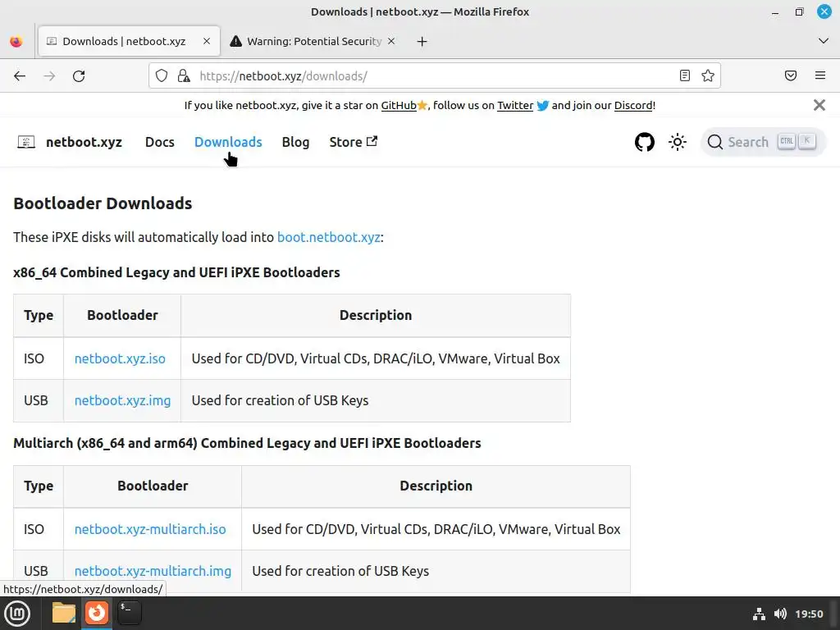
Task: Close the Warning: Potential Security tab
Action: click(391, 41)
